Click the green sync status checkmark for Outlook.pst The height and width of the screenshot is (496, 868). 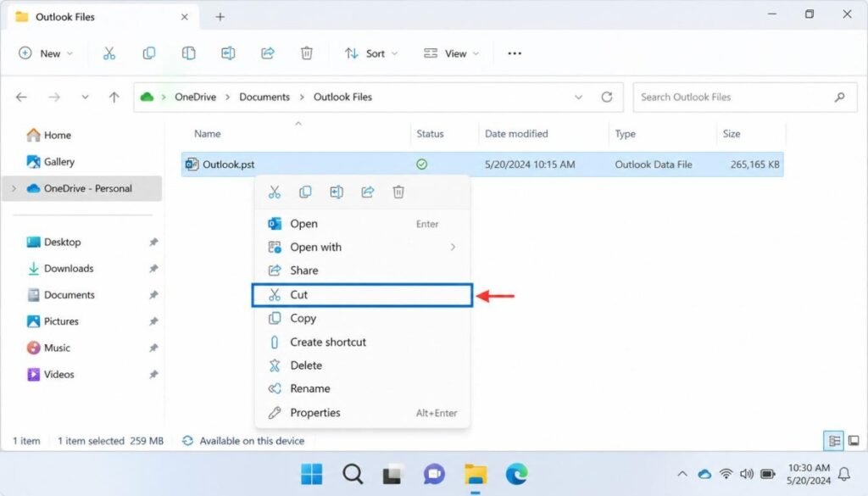[x=422, y=164]
